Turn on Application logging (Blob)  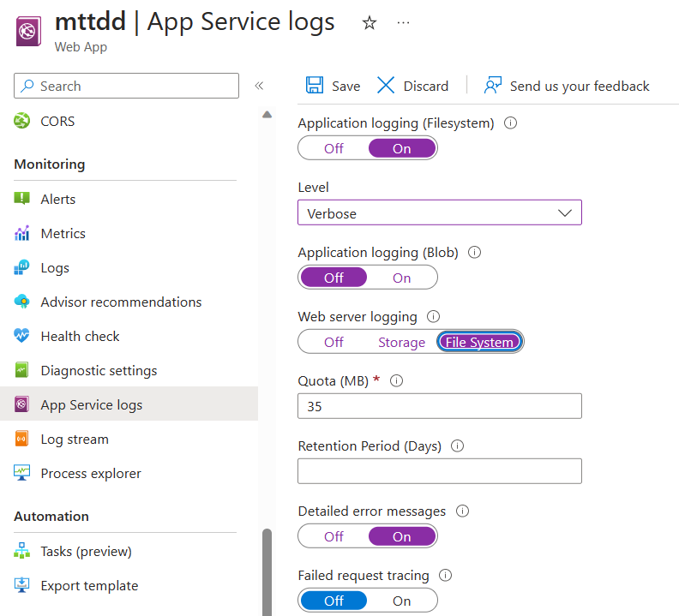[401, 278]
